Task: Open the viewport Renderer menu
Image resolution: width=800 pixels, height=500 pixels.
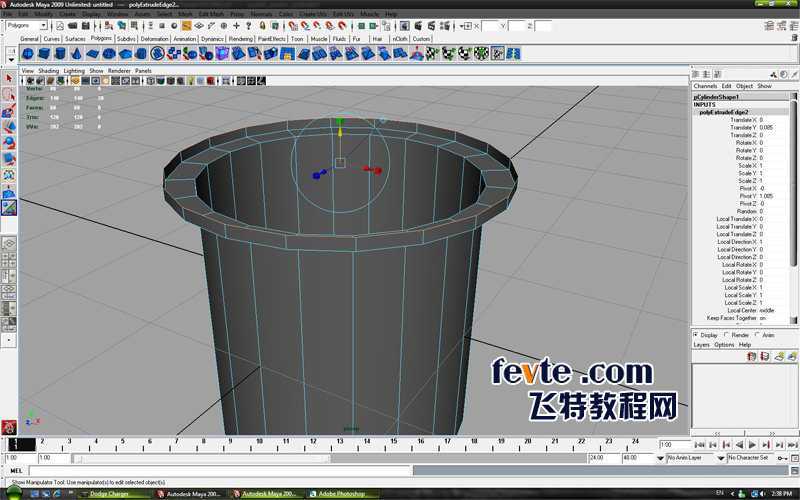Action: click(x=119, y=71)
